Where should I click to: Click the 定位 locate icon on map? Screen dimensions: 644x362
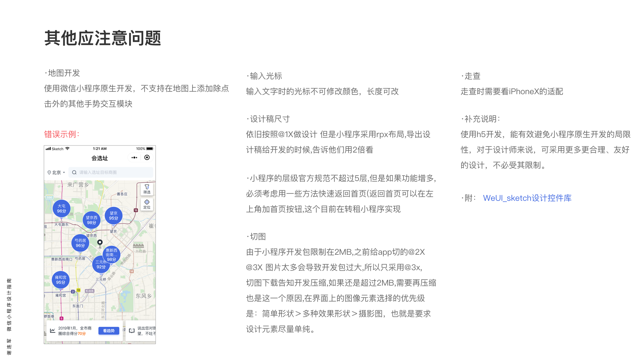coord(147,204)
